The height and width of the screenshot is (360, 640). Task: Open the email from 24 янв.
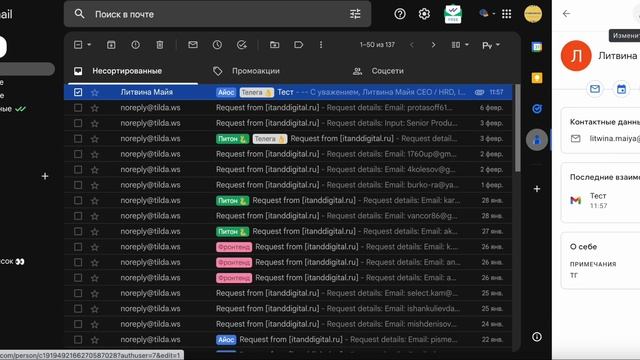click(x=288, y=324)
